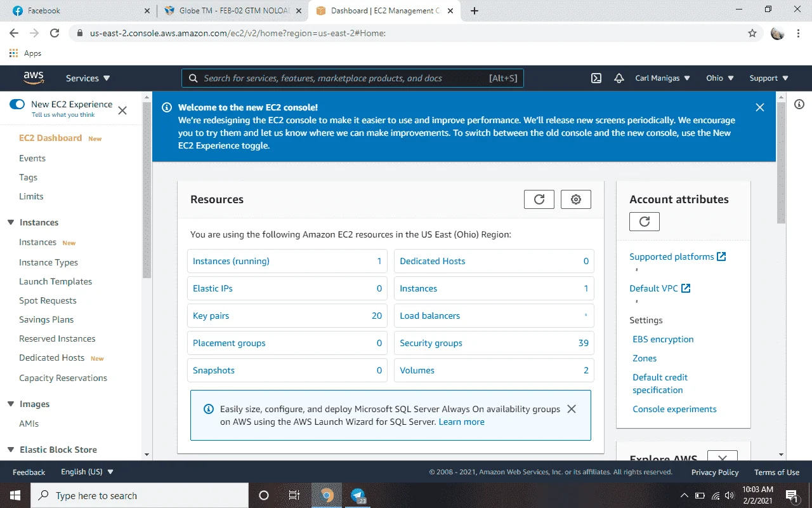Screen dimensions: 812x508
Task: Open Supported platforms external link
Action: 678,257
